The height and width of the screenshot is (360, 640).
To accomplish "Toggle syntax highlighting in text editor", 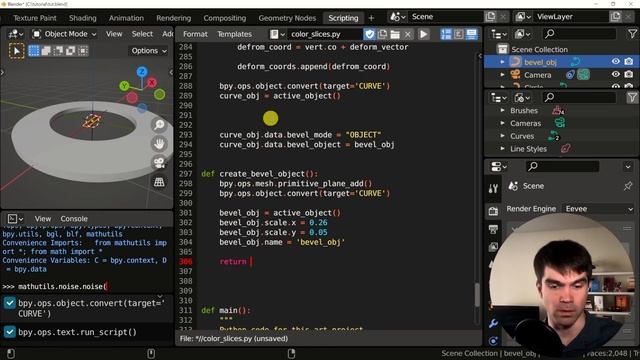I will (x=471, y=34).
